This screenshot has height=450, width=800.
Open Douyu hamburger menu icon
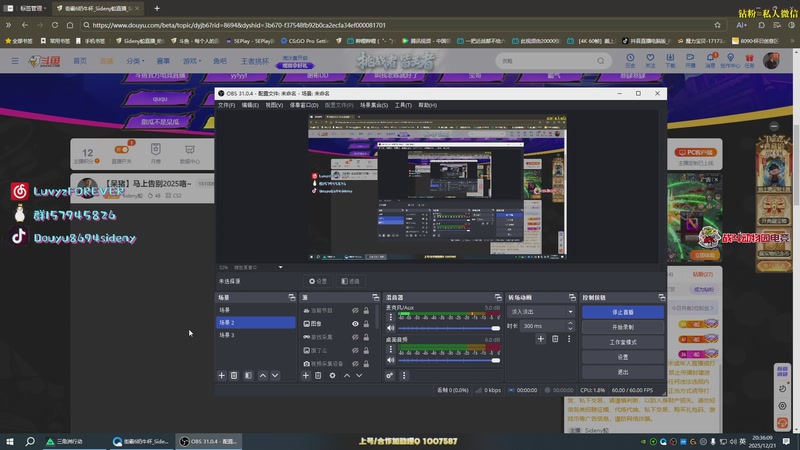point(15,61)
